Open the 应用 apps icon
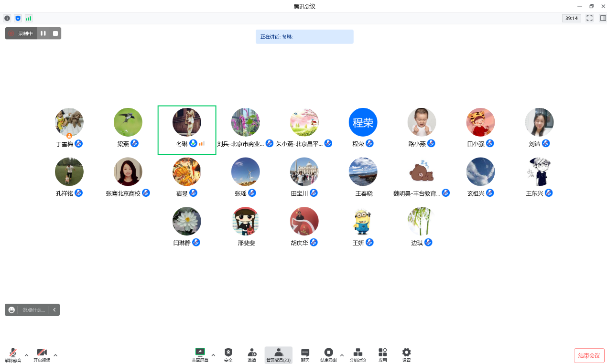Screen dimensions: 607x364 pyautogui.click(x=382, y=355)
